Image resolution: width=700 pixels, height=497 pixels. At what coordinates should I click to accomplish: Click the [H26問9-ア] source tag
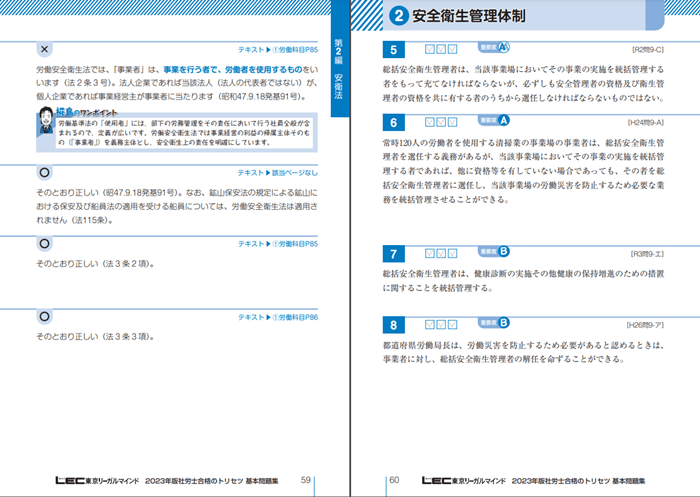click(x=645, y=325)
